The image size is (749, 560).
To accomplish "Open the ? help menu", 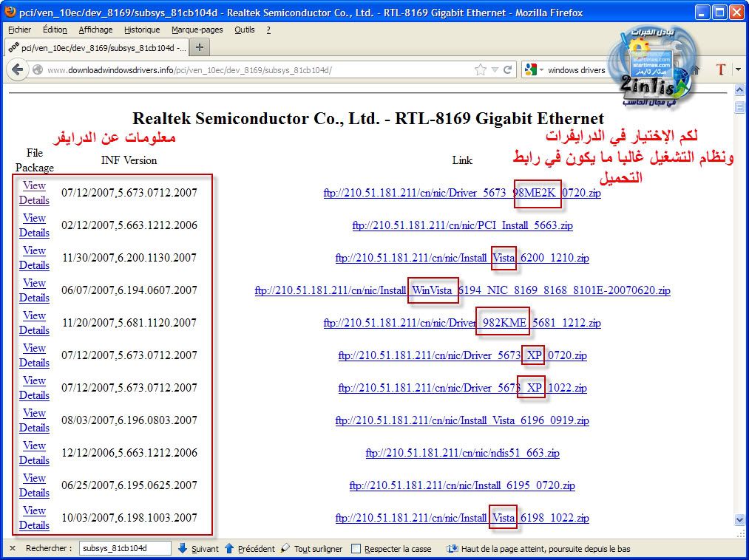I will (268, 30).
